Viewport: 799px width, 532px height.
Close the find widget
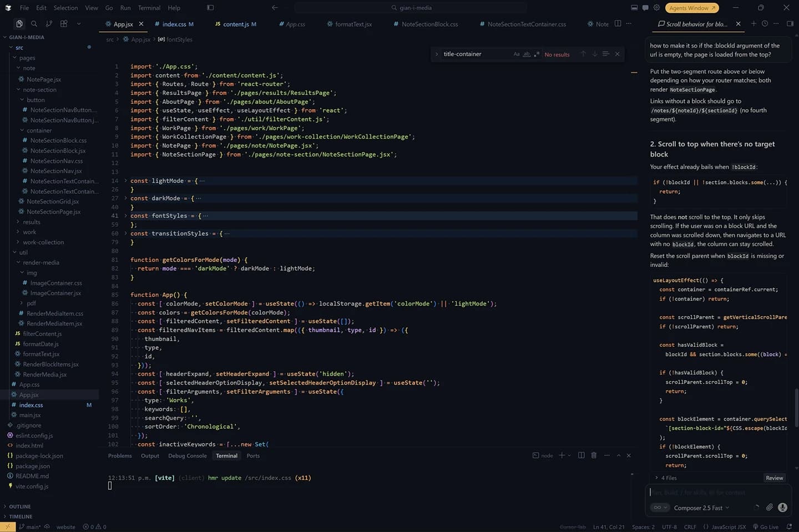click(x=617, y=54)
